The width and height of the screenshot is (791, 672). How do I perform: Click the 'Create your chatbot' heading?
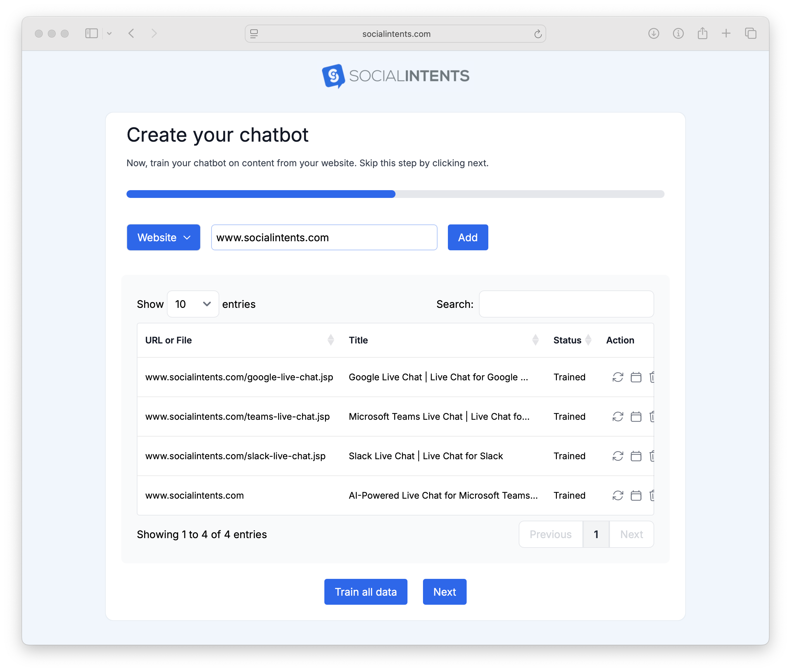(x=217, y=135)
